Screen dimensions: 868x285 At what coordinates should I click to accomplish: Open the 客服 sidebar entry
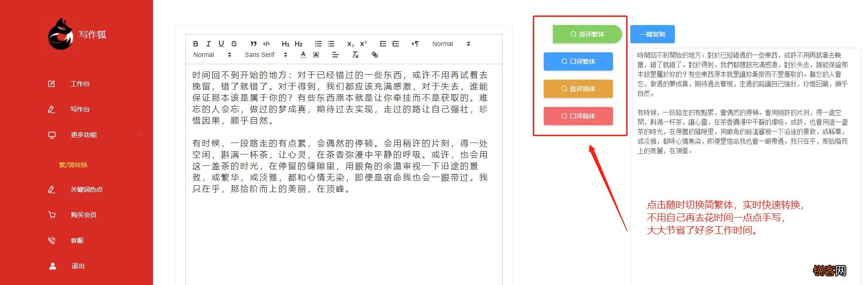click(77, 240)
